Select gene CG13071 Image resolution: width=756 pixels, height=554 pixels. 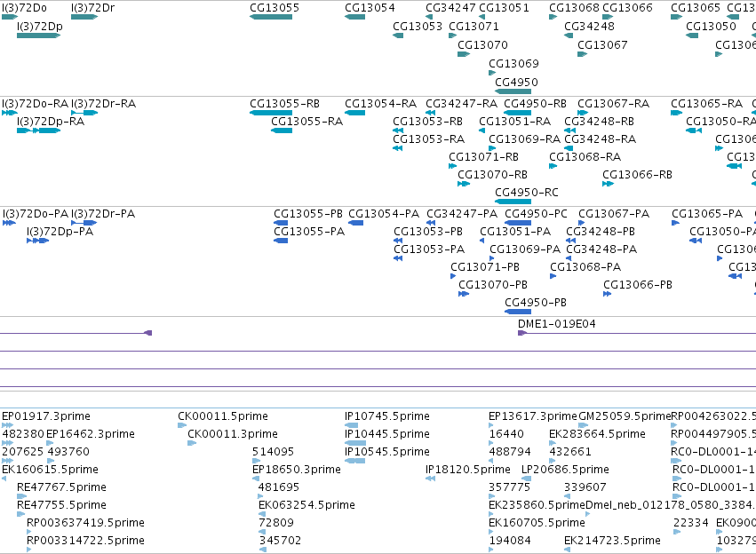coord(453,36)
